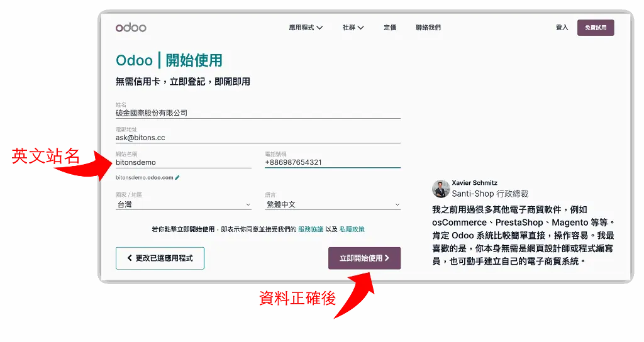
Task: Click the pencil edit icon beside bitonsdemo.odoo.com
Action: (177, 178)
